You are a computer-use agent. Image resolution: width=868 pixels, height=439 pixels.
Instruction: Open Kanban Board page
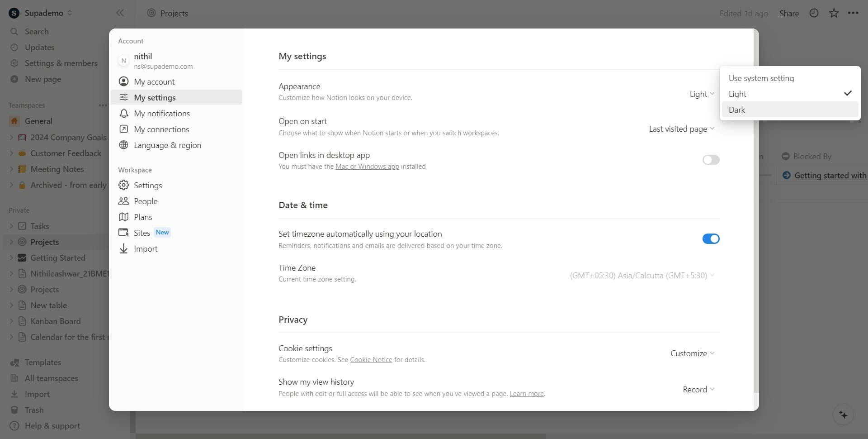(56, 321)
